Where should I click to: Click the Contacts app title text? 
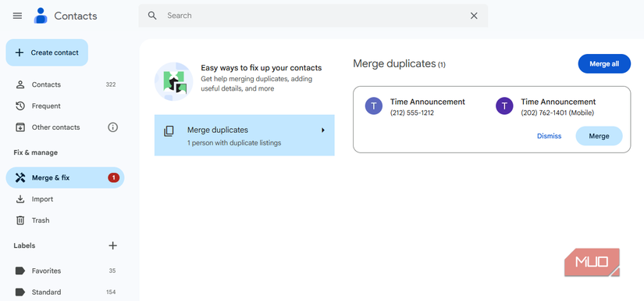point(76,16)
